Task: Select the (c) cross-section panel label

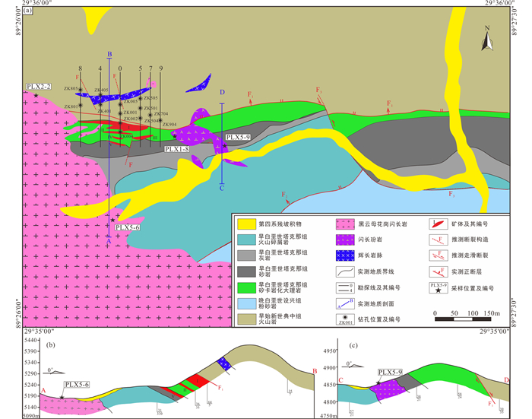Action: pos(350,346)
